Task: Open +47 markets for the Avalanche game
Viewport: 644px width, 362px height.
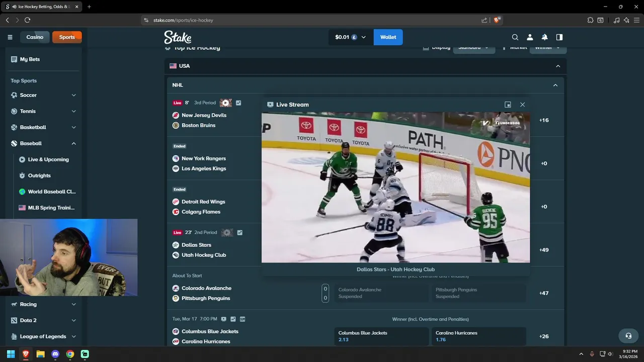Action: pyautogui.click(x=544, y=293)
